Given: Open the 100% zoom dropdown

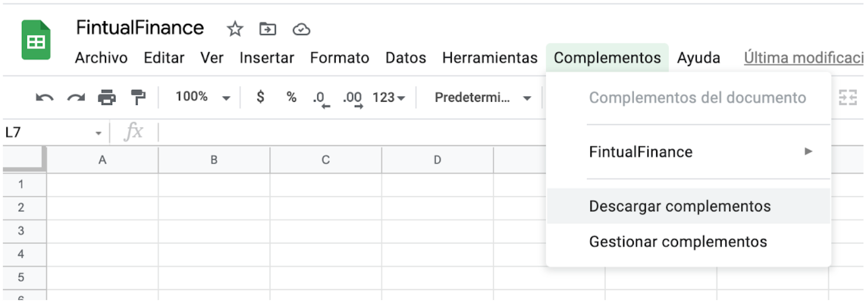Looking at the screenshot, I should pos(202,97).
